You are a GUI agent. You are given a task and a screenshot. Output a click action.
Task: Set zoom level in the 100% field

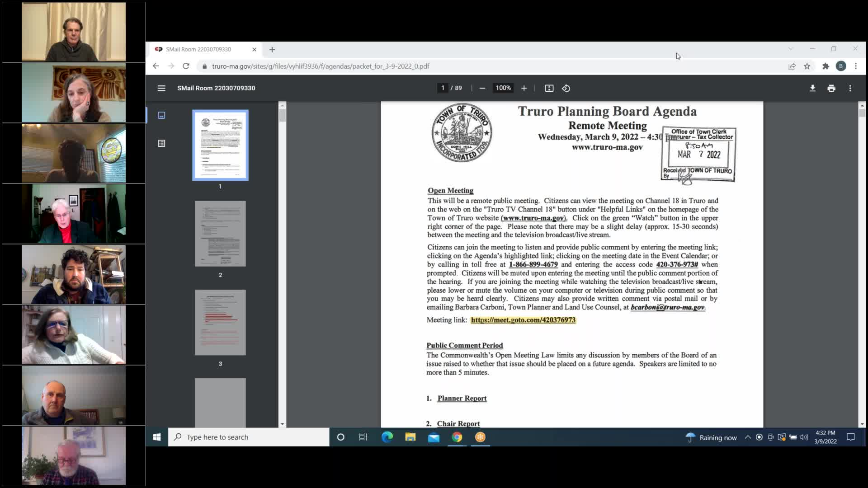[503, 88]
